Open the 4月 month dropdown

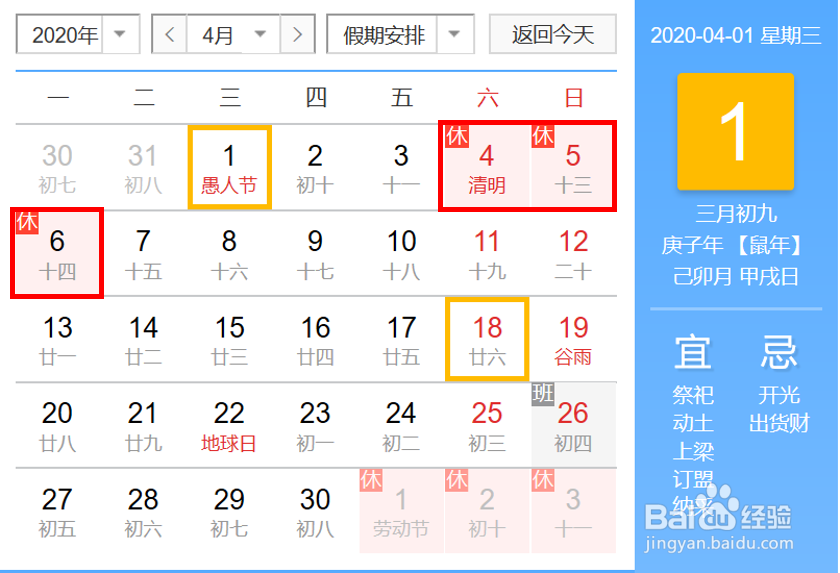pos(234,35)
